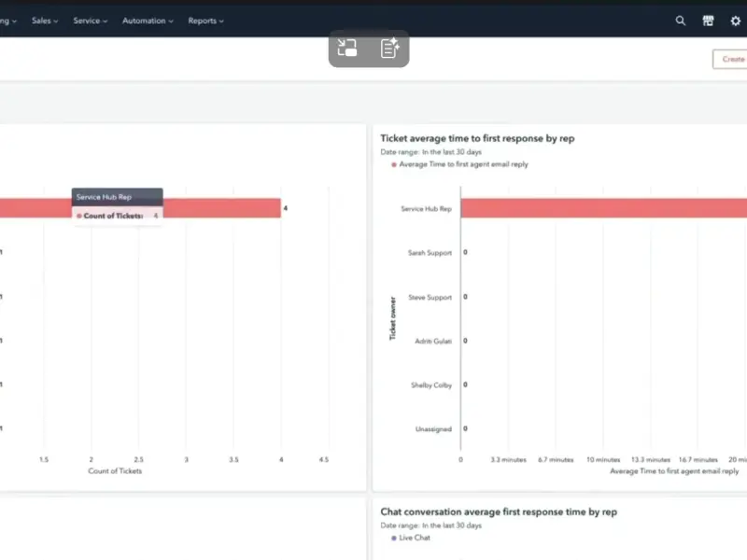Expand the Service menu dropdown
The image size is (747, 560).
(x=91, y=21)
